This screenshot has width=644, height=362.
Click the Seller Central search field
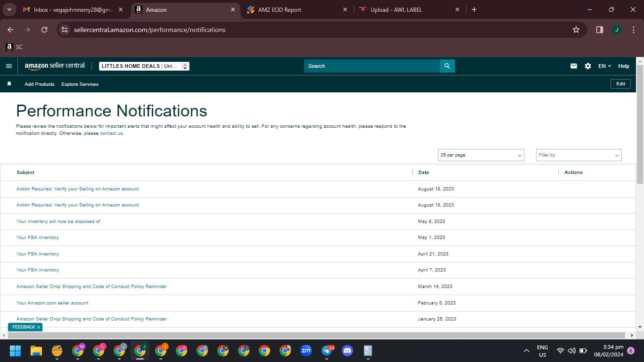click(x=372, y=66)
